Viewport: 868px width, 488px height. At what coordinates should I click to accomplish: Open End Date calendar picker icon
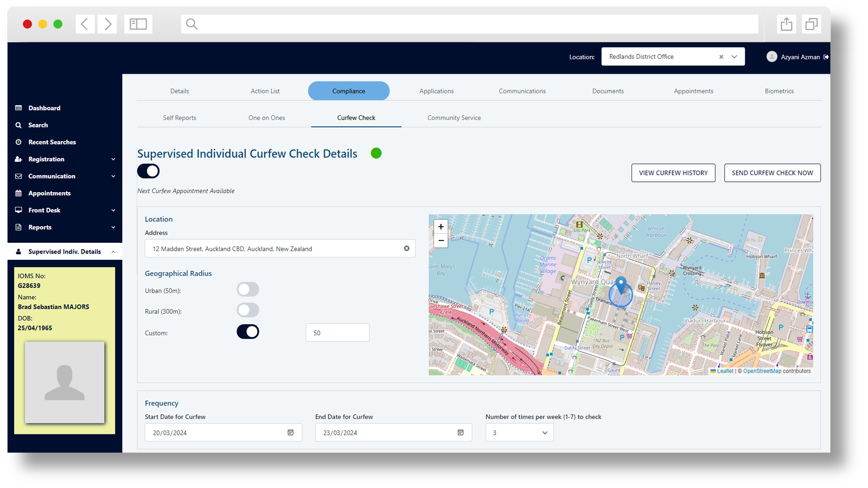461,432
